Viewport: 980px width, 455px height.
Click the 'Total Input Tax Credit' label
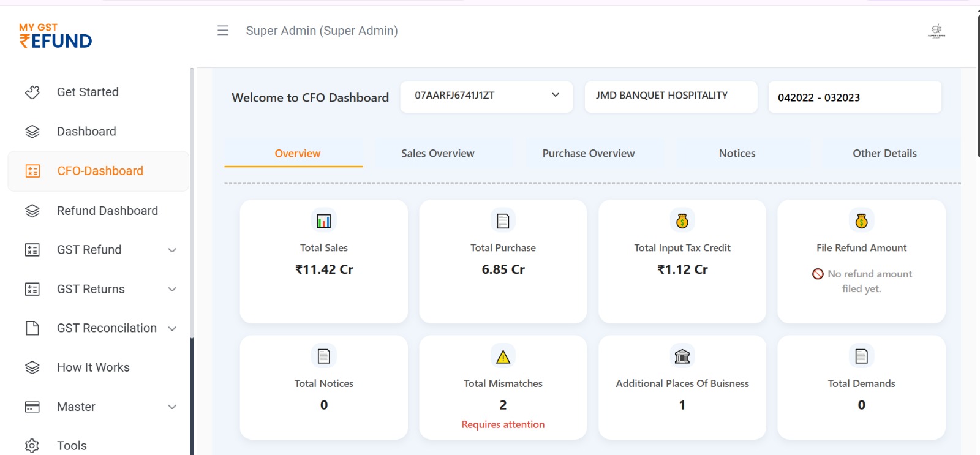[x=682, y=248]
